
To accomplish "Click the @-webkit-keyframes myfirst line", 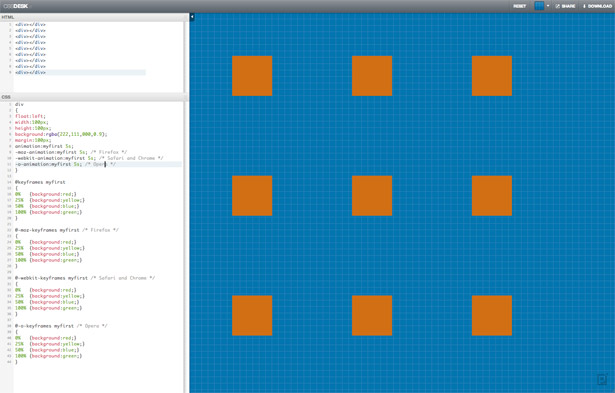I will (85, 278).
